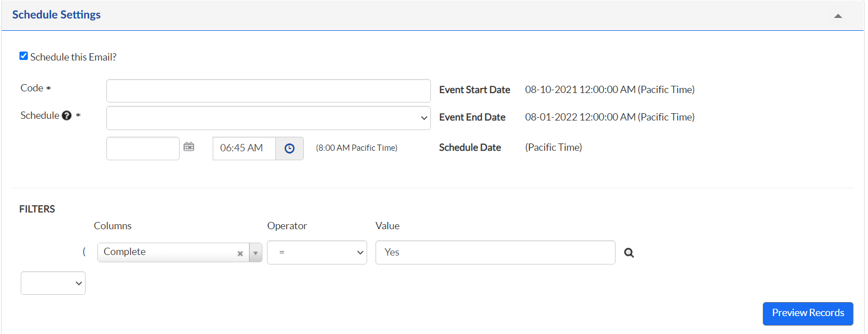Open the clock time picker button
Viewport: 868px width, 334px height.
point(289,149)
